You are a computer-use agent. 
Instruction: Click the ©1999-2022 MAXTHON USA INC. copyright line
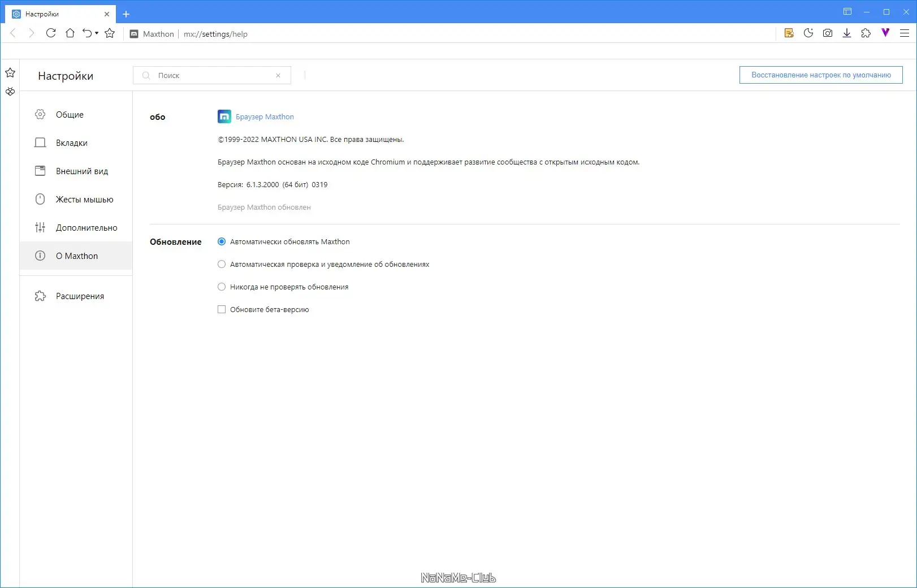pyautogui.click(x=311, y=140)
